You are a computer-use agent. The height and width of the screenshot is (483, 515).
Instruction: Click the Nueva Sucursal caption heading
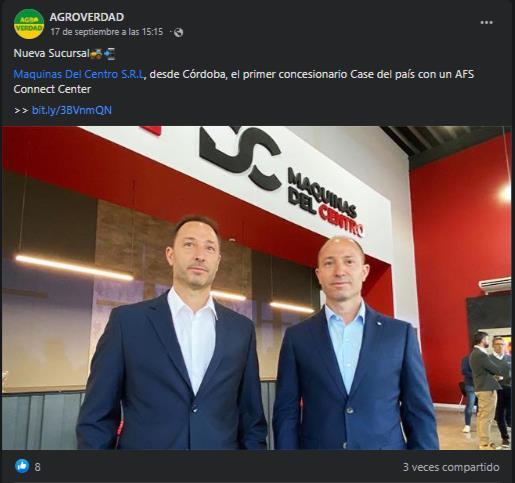coord(51,53)
